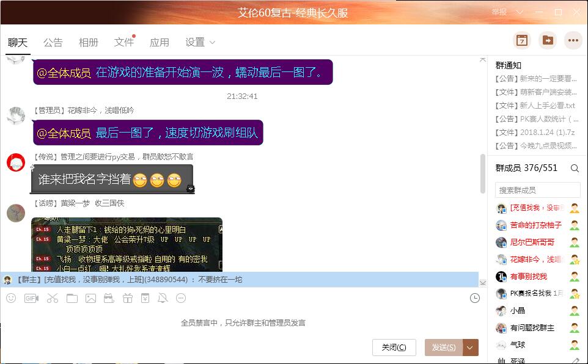Click the member icon beside 气球

(575, 345)
